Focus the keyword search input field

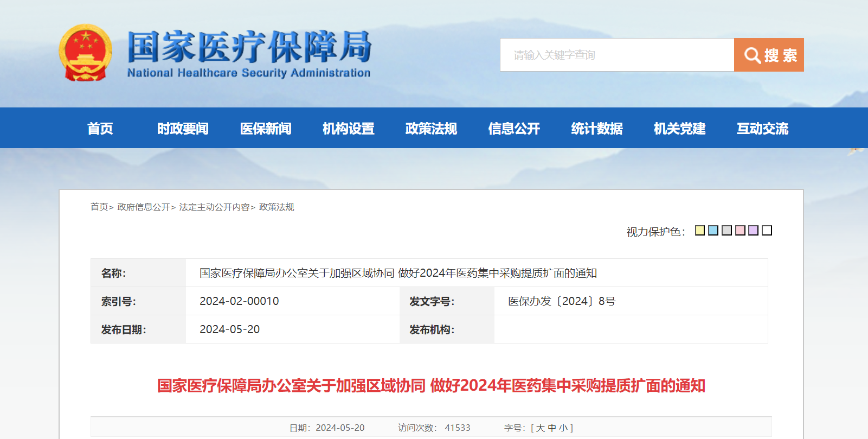coord(617,55)
